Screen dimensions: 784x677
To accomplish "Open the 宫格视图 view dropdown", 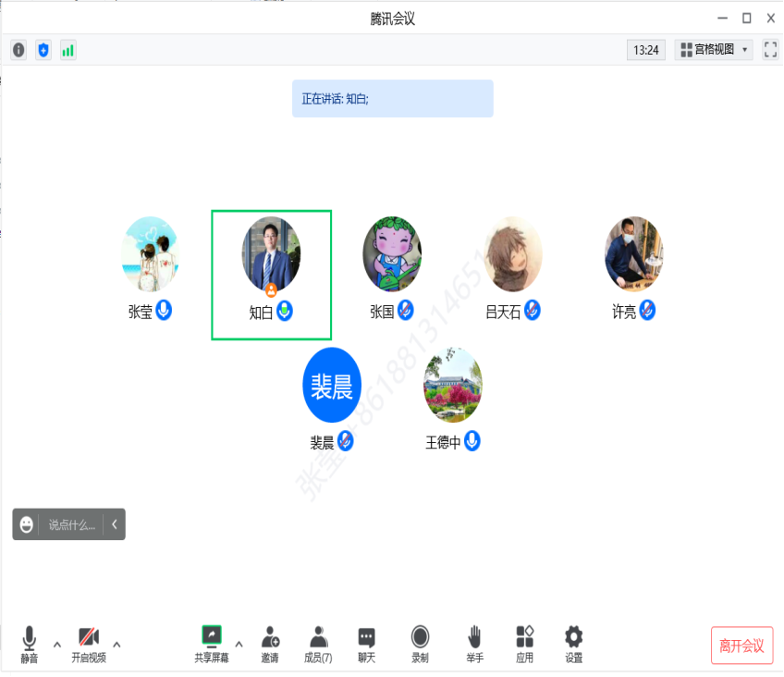I will tap(714, 50).
